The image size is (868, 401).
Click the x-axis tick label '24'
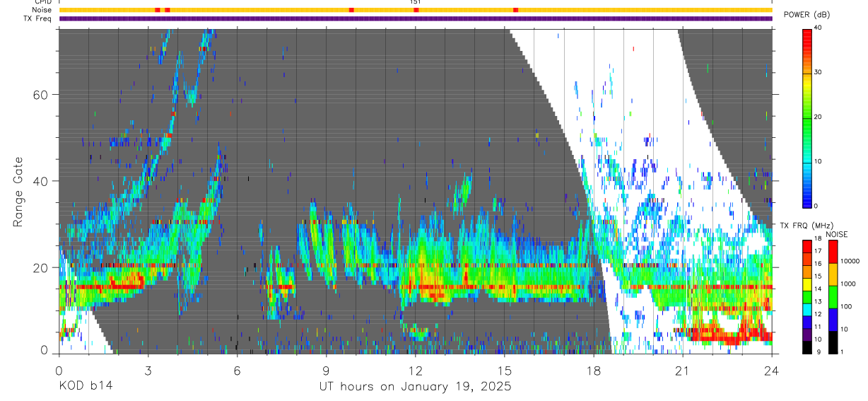(x=771, y=371)
